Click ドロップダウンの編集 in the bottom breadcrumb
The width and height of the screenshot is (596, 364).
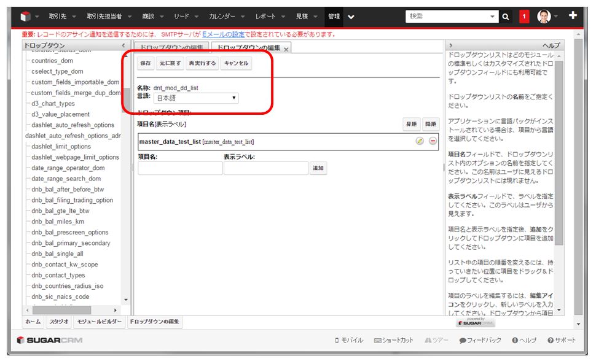[x=154, y=322]
